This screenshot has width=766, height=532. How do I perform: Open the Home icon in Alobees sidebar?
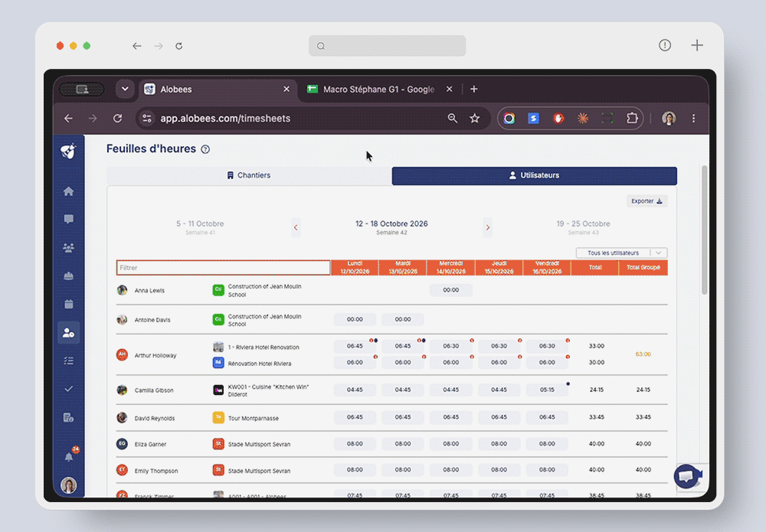click(x=68, y=191)
